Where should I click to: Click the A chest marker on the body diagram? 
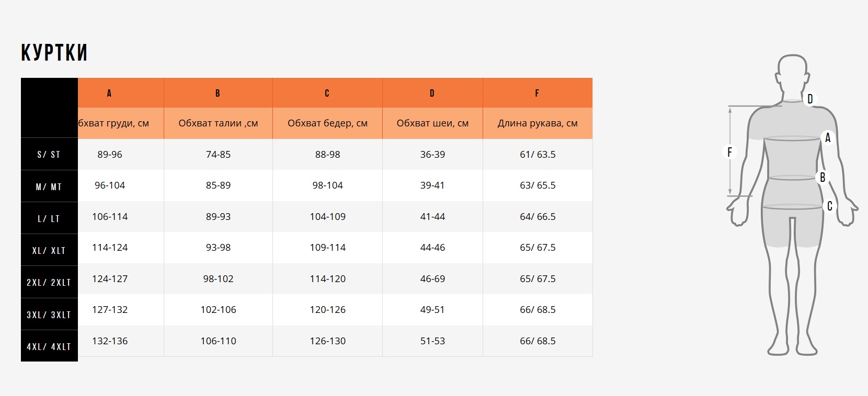click(827, 138)
